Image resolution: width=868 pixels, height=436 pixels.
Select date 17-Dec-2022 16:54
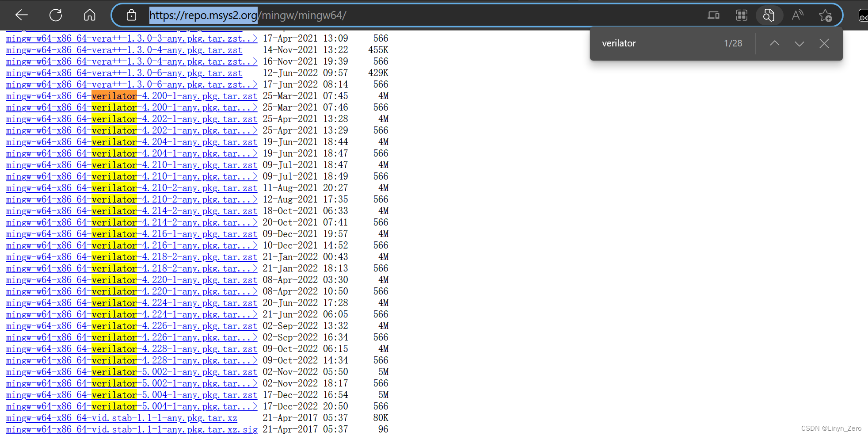[x=305, y=395]
